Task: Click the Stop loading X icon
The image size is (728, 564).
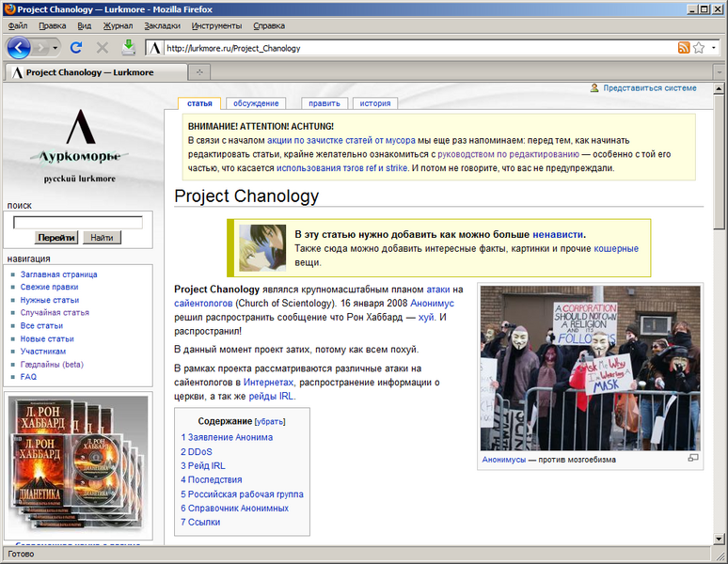Action: [x=103, y=47]
